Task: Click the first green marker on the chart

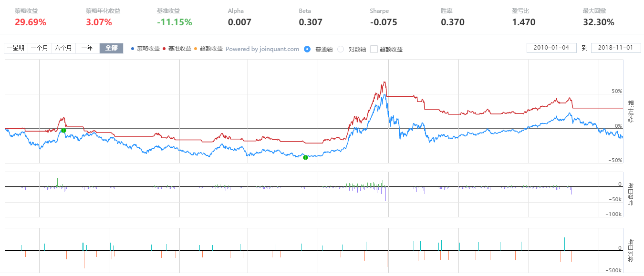Action: pyautogui.click(x=63, y=130)
